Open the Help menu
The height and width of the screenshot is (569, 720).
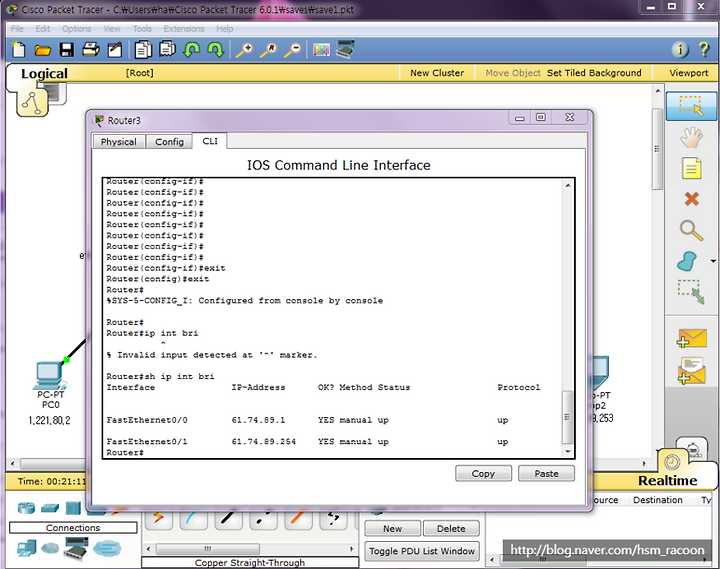(225, 28)
